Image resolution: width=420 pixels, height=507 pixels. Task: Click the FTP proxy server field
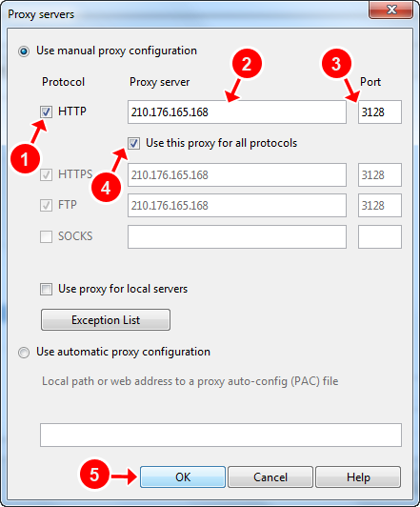tap(237, 205)
